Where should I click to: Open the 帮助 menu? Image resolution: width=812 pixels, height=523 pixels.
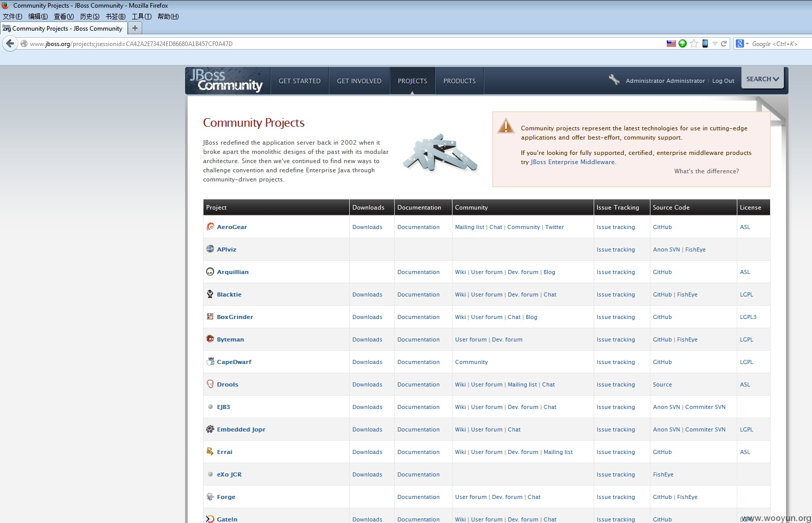(x=168, y=16)
